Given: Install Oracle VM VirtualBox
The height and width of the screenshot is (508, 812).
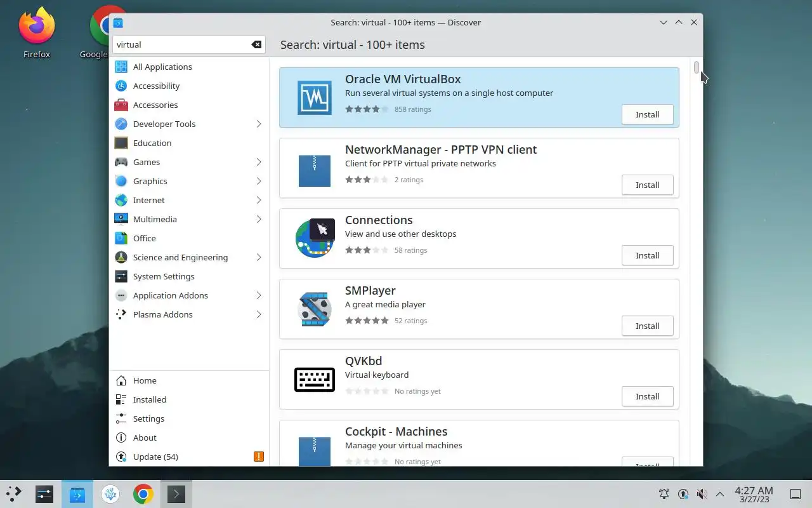Looking at the screenshot, I should [x=647, y=114].
